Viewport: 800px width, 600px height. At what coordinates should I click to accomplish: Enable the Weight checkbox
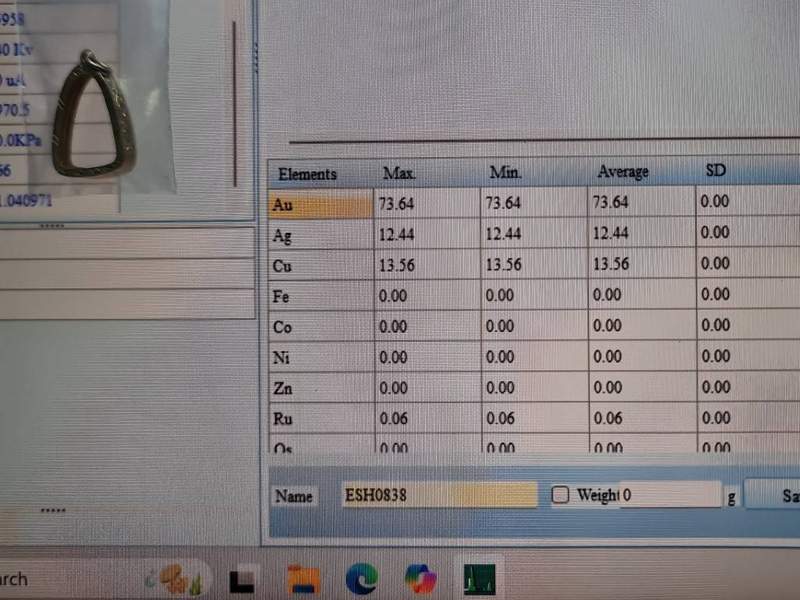click(560, 495)
